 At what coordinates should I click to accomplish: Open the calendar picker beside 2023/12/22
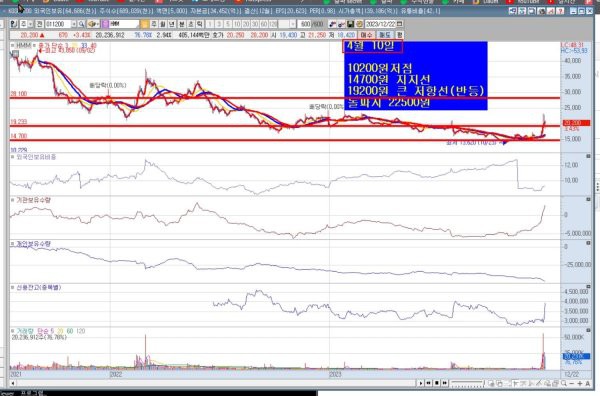pos(399,24)
